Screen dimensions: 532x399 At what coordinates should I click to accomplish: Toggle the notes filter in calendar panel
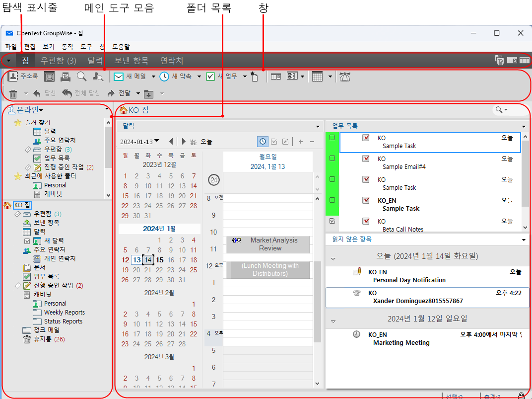[x=285, y=142]
